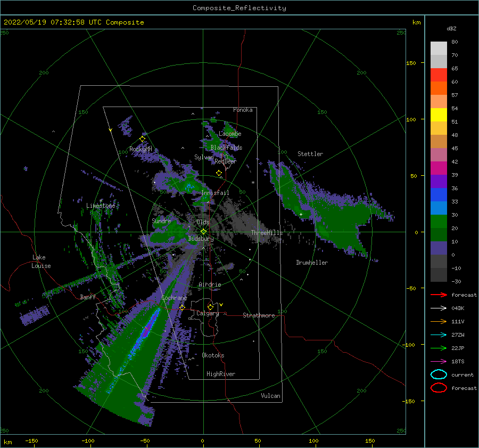Select the Airdrie city label
This screenshot has width=479, height=448.
[210, 284]
